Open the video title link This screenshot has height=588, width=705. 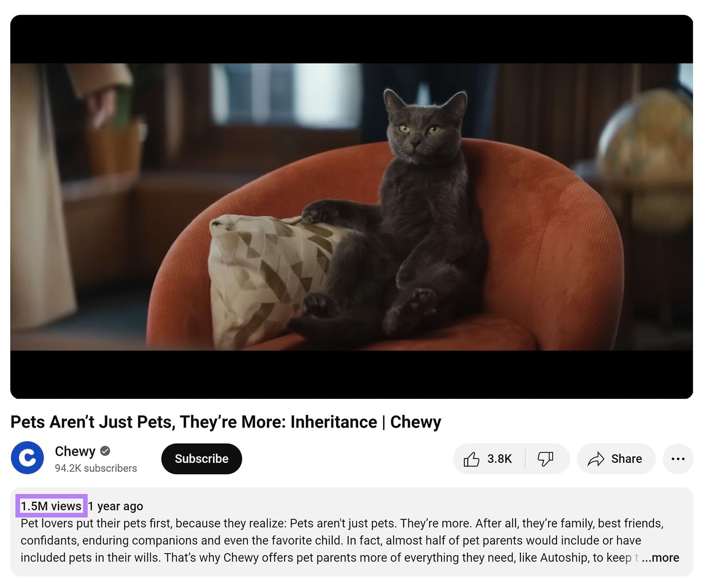pyautogui.click(x=226, y=422)
